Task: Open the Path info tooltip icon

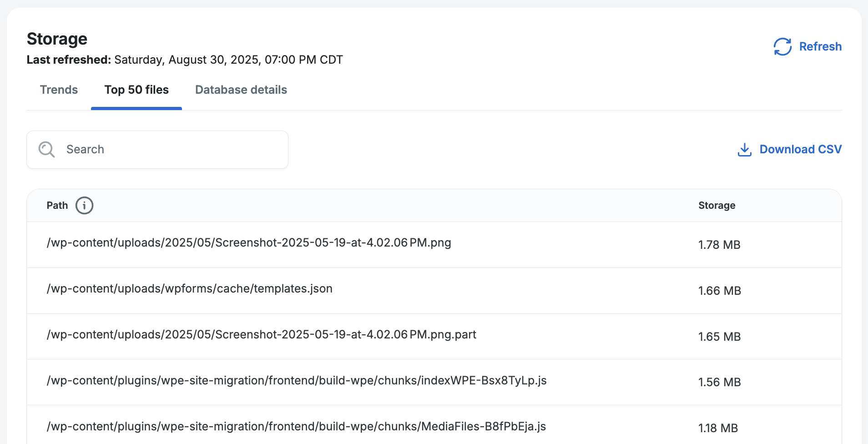Action: point(84,206)
